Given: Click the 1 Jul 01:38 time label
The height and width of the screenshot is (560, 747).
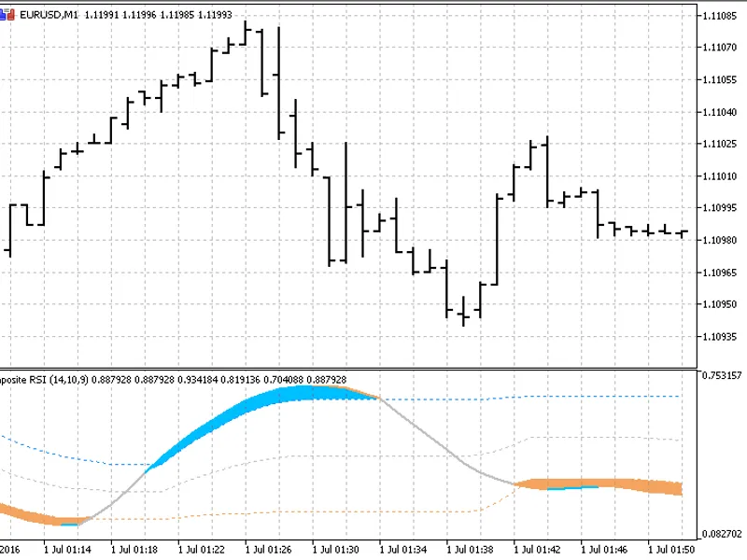Looking at the screenshot, I should point(471,550).
